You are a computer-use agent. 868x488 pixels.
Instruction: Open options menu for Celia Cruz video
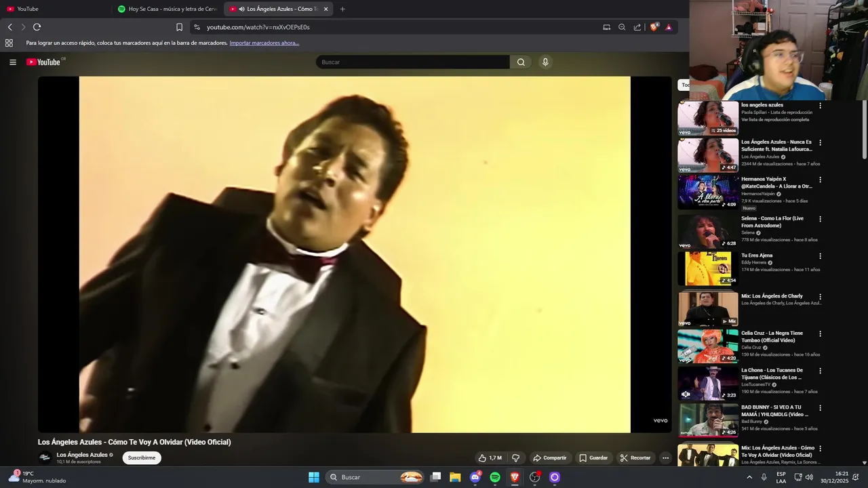point(820,334)
